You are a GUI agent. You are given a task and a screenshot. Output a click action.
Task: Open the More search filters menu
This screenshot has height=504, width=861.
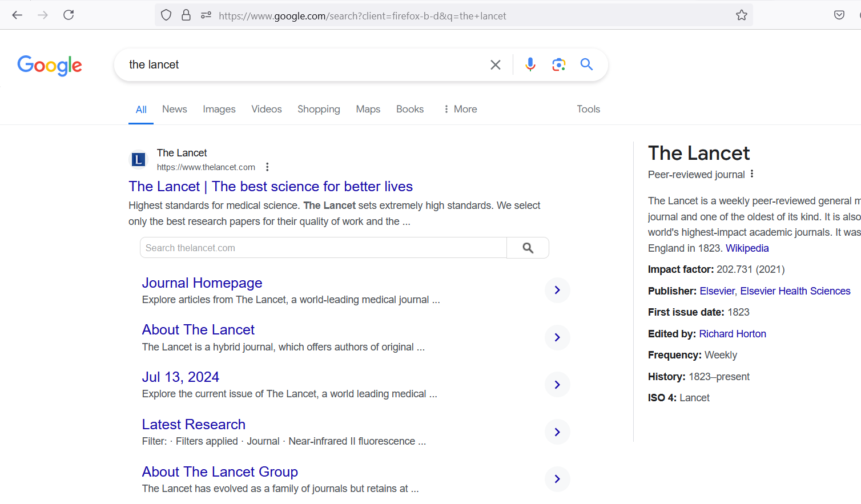460,109
